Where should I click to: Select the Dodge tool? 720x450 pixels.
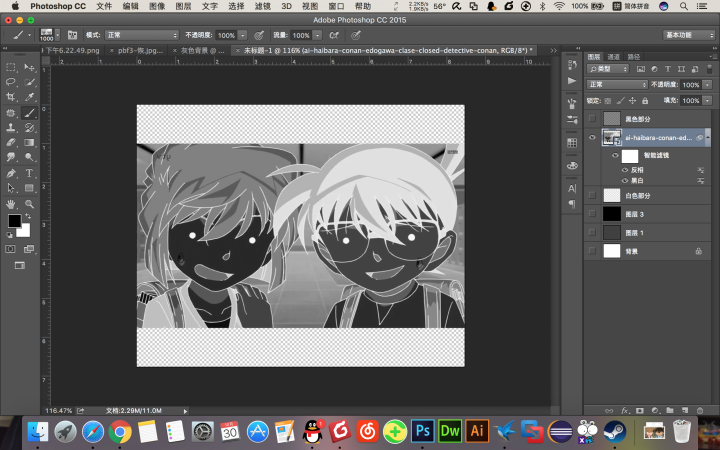click(29, 157)
